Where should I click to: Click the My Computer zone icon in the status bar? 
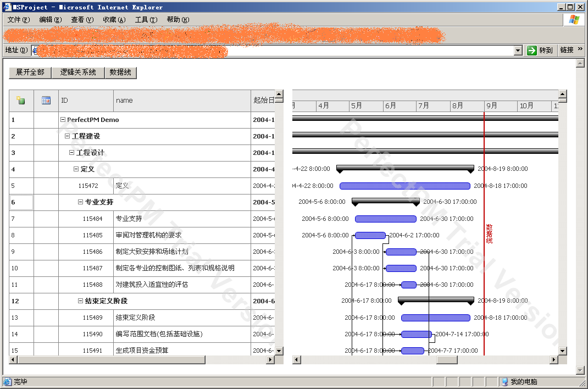[x=505, y=381]
